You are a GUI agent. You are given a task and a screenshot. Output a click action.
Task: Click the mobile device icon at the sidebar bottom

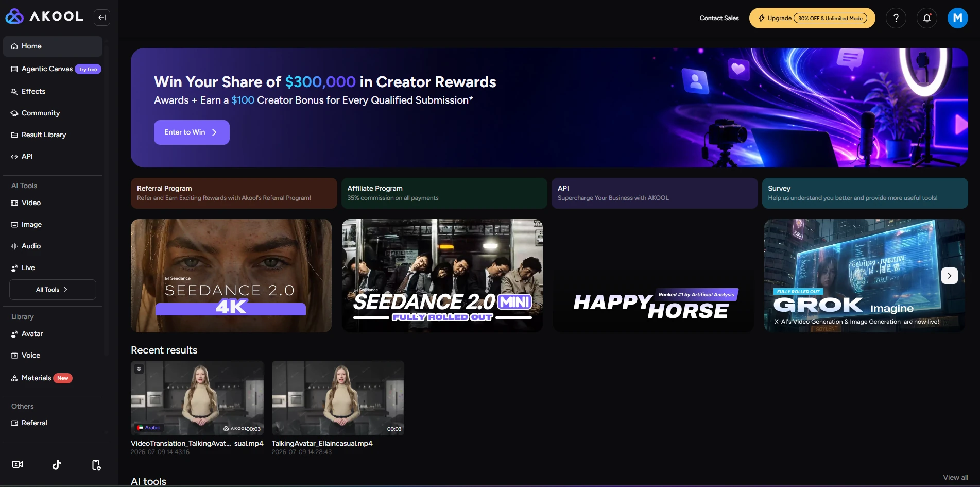tap(96, 465)
